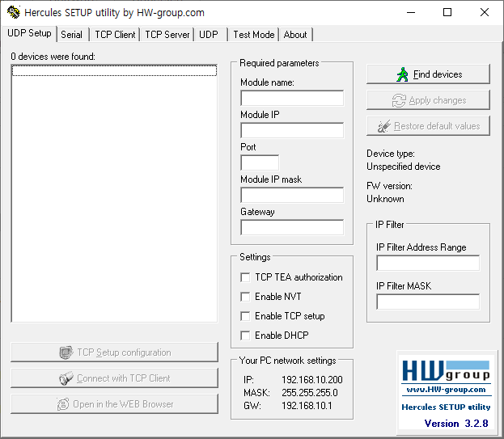This screenshot has width=504, height=439.
Task: Click the Restore default values broom icon
Action: tap(383, 126)
